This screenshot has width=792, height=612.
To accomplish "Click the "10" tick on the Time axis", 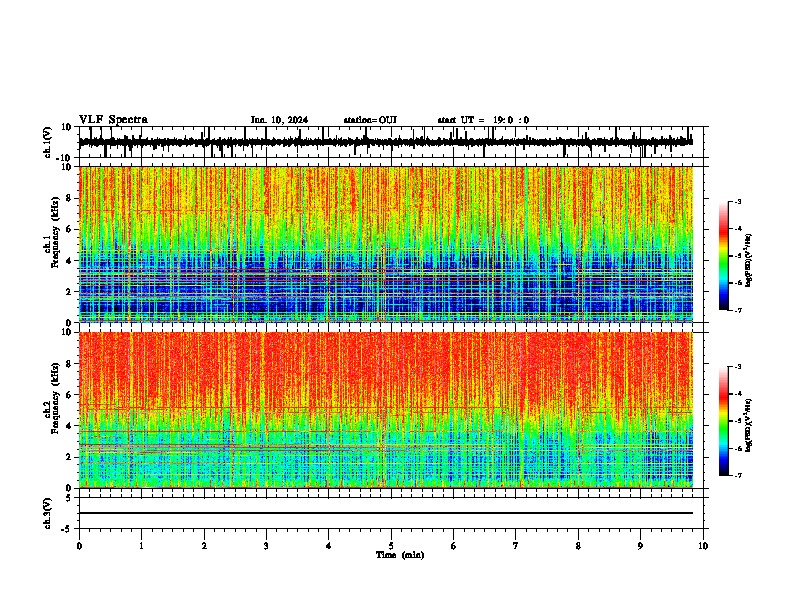I will click(703, 546).
